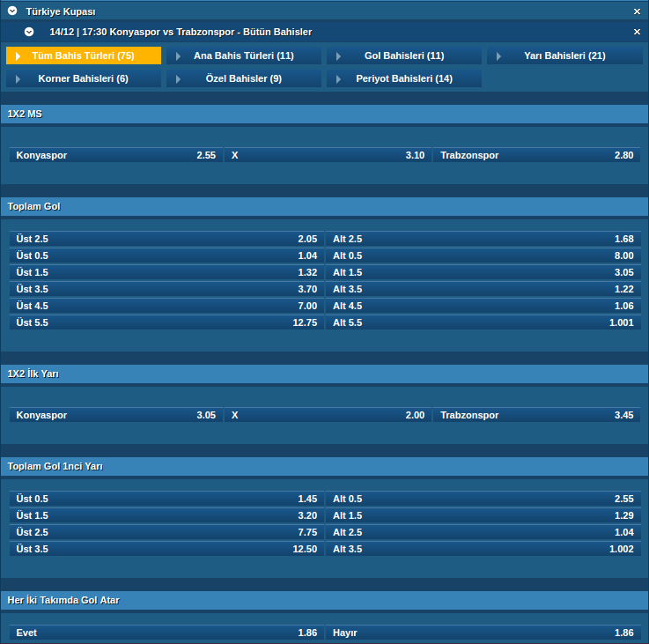Choose Üst 0.5 odds 1.04 in Toplam Gol
Screen dimensions: 649x644
point(166,255)
